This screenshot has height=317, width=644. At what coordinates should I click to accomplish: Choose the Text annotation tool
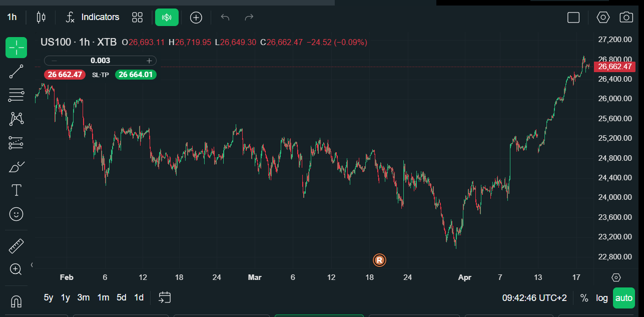pos(16,190)
